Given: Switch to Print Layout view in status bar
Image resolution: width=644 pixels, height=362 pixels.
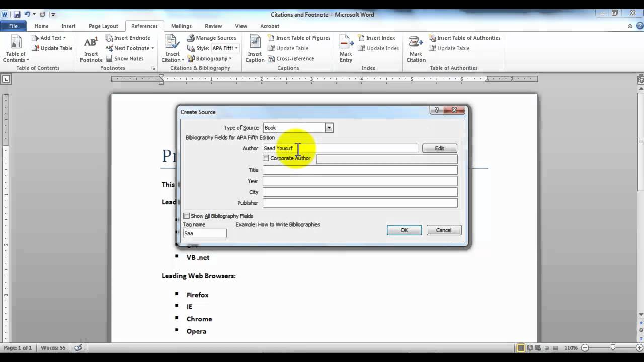Looking at the screenshot, I should (x=521, y=348).
